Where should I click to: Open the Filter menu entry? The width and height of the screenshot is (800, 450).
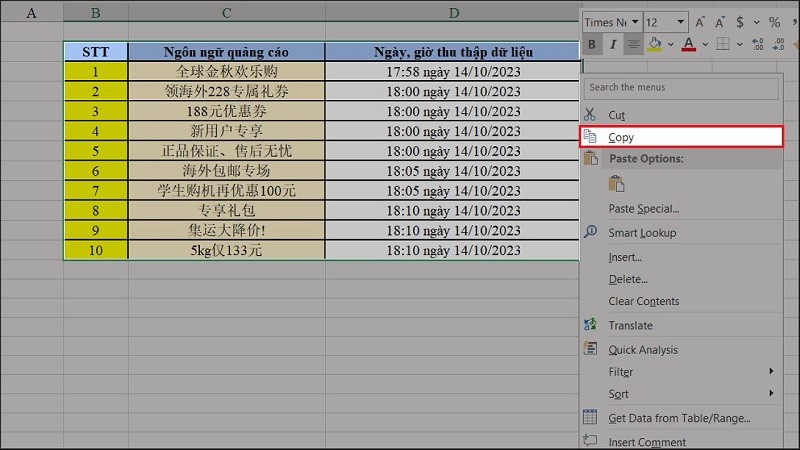click(681, 371)
